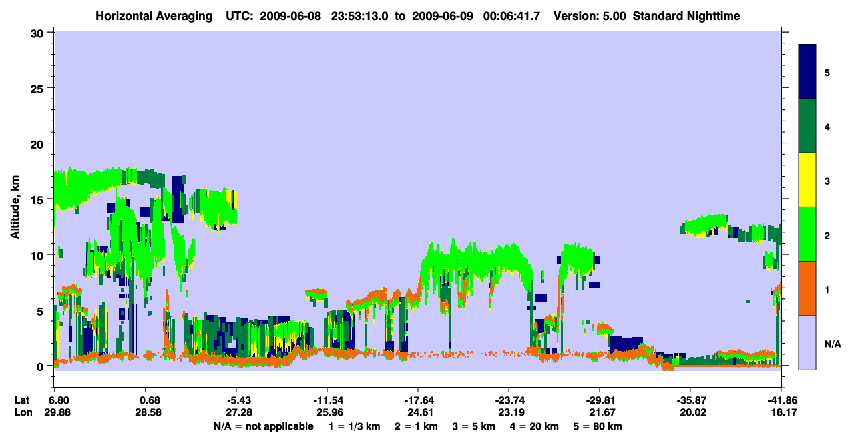Click the 'Lat' row label
The width and height of the screenshot is (868, 445).
[x=21, y=400]
